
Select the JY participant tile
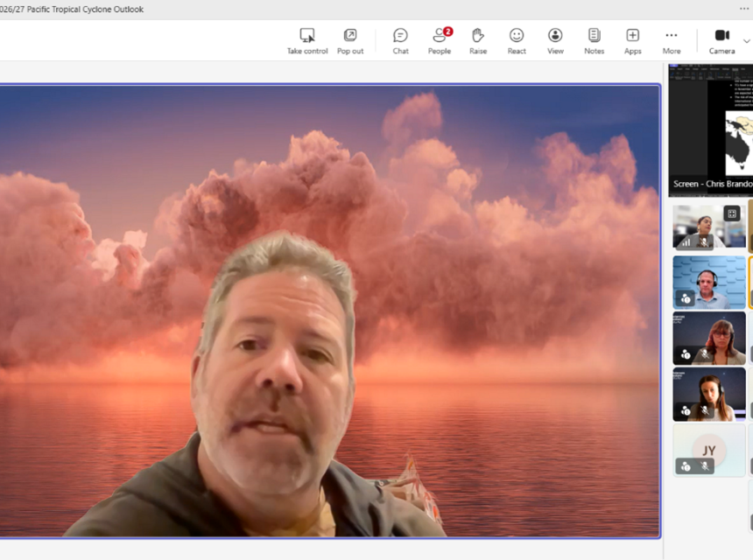coord(709,450)
